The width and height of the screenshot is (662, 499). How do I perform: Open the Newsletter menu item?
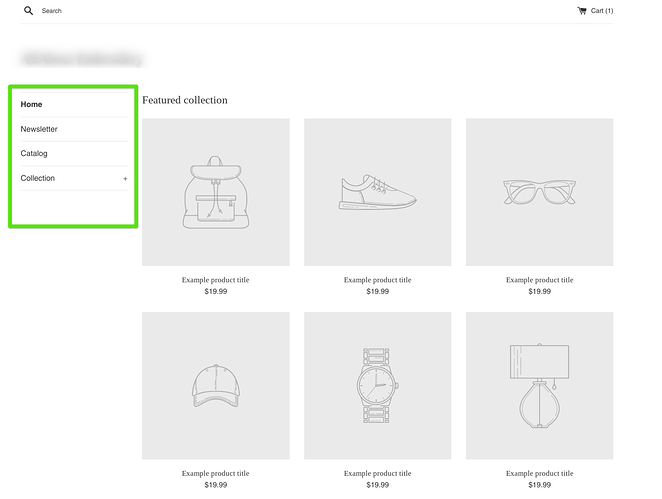(x=39, y=129)
